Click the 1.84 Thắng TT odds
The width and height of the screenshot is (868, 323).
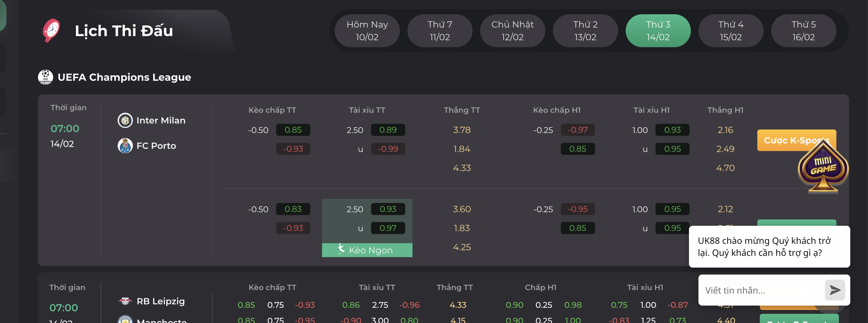pos(462,149)
